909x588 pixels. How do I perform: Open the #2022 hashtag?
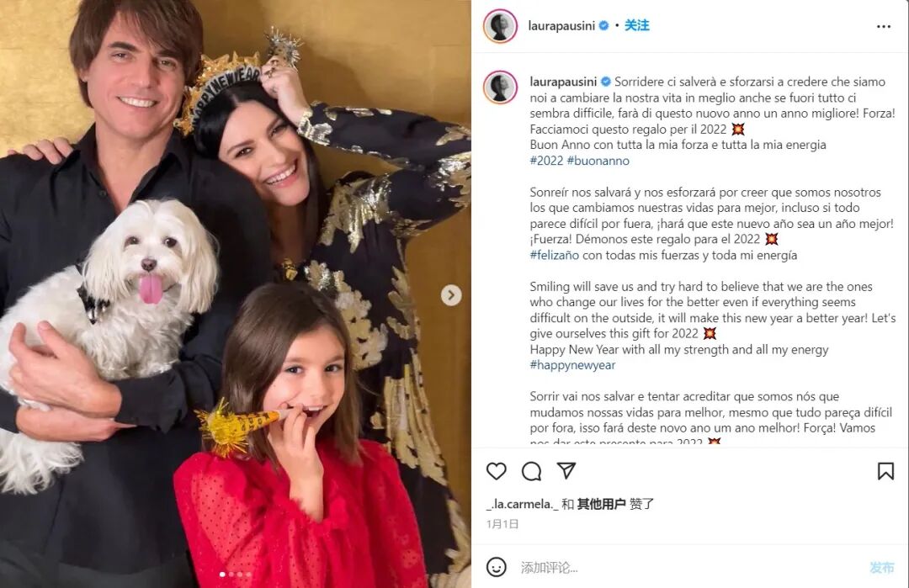547,161
